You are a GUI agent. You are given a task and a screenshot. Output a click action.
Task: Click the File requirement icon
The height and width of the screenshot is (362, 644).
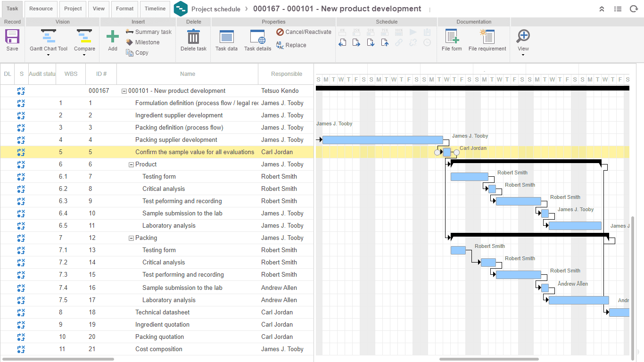[x=487, y=37]
